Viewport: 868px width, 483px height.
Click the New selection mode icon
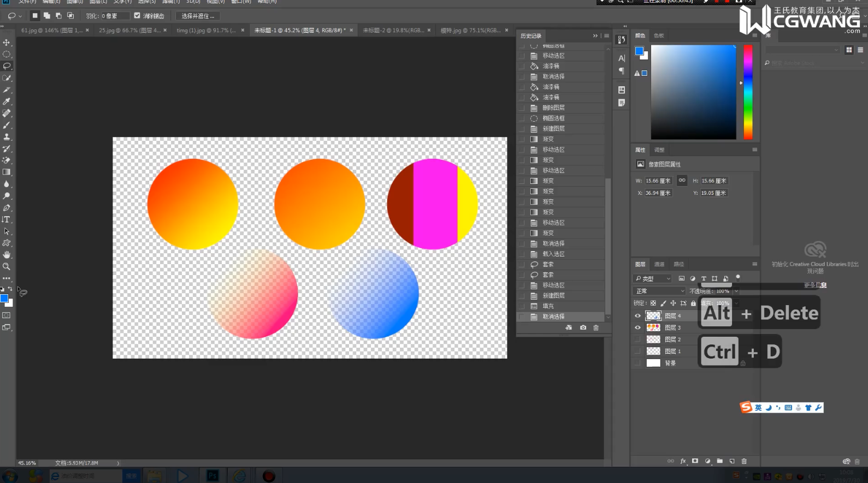point(35,16)
